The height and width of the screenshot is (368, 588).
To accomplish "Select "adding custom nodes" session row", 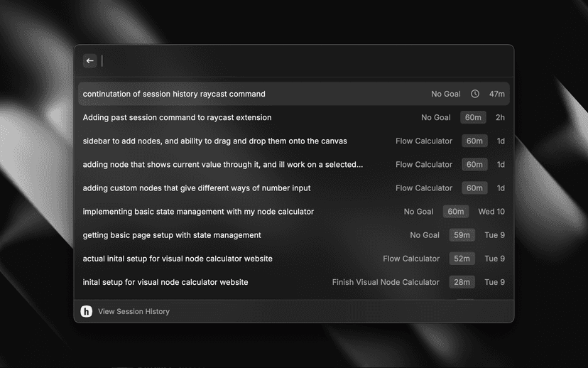I will [293, 188].
